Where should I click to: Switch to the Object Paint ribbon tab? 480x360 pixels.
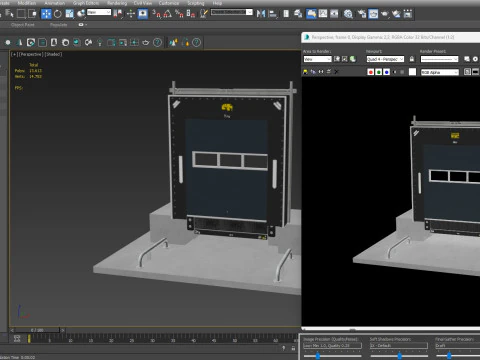pyautogui.click(x=22, y=25)
